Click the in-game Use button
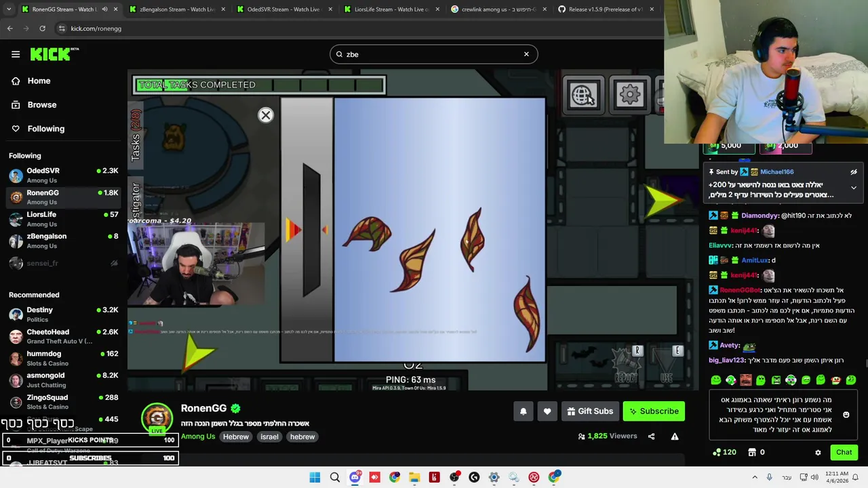The height and width of the screenshot is (488, 868). point(666,367)
